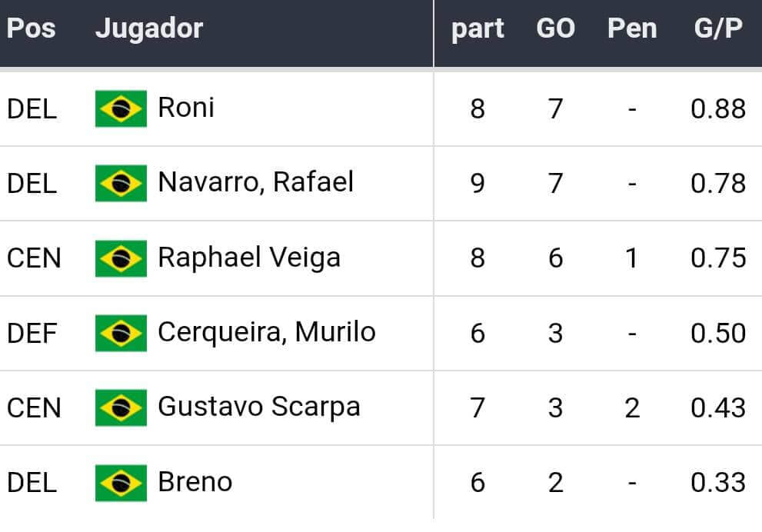The width and height of the screenshot is (762, 532).
Task: Click the Gustavo Scarpa name
Action: [259, 407]
